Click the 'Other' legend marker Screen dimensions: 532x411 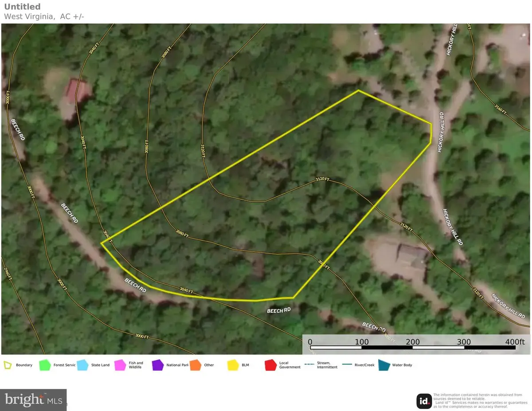195,365
